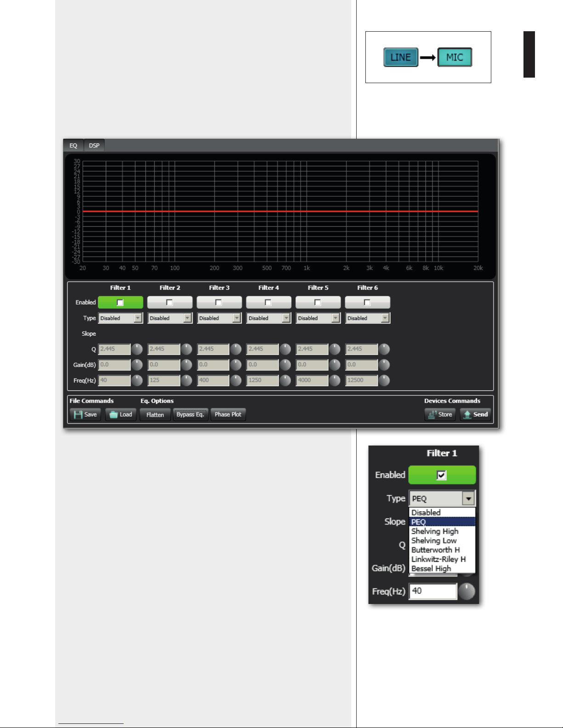Switch to the EQ tab
The width and height of the screenshot is (563, 728).
73,146
